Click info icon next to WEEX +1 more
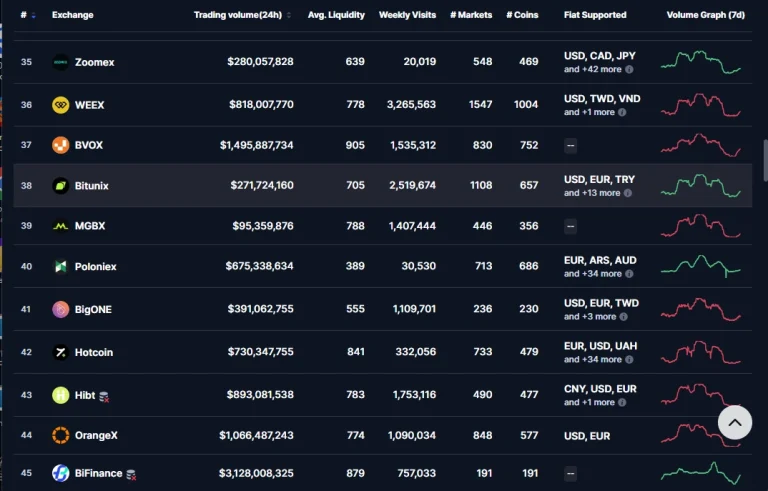The image size is (768, 491). tap(622, 112)
